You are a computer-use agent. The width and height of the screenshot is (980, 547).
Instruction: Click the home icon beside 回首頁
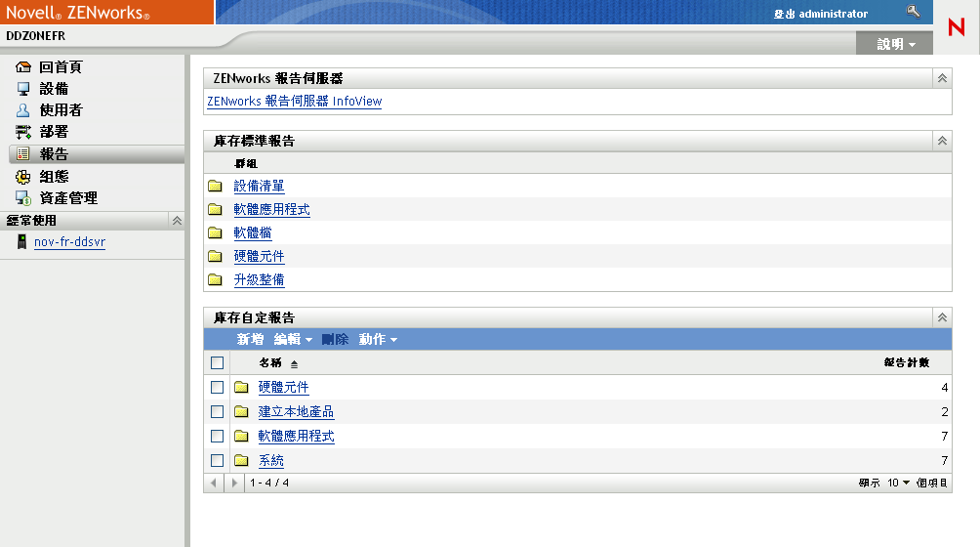click(x=23, y=66)
